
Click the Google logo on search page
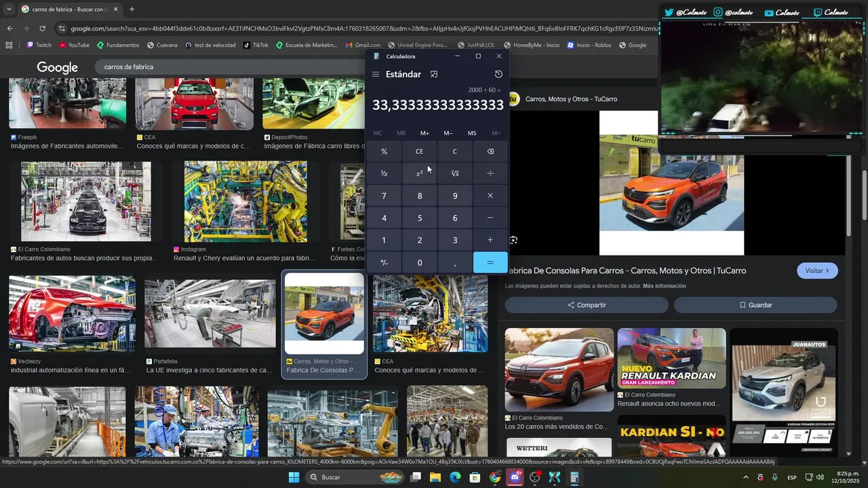point(58,67)
